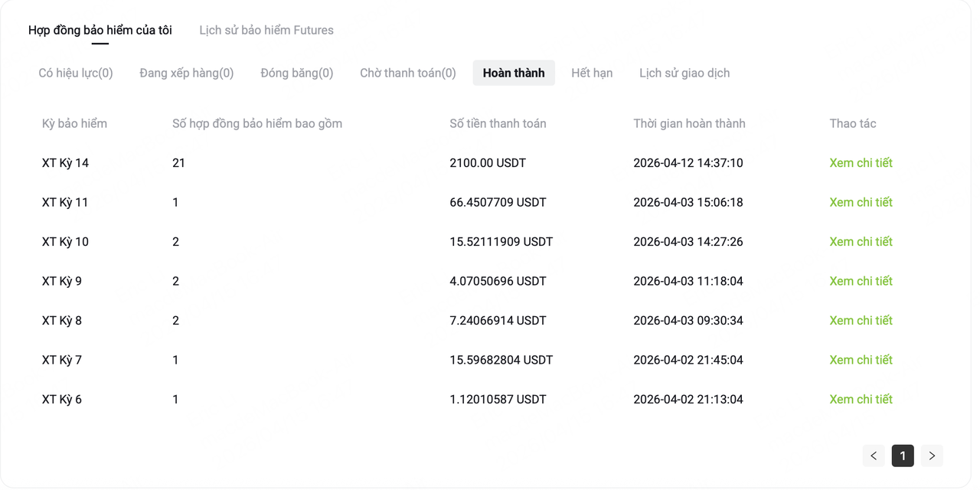Go to the next page arrow
The width and height of the screenshot is (980, 490).
point(932,456)
